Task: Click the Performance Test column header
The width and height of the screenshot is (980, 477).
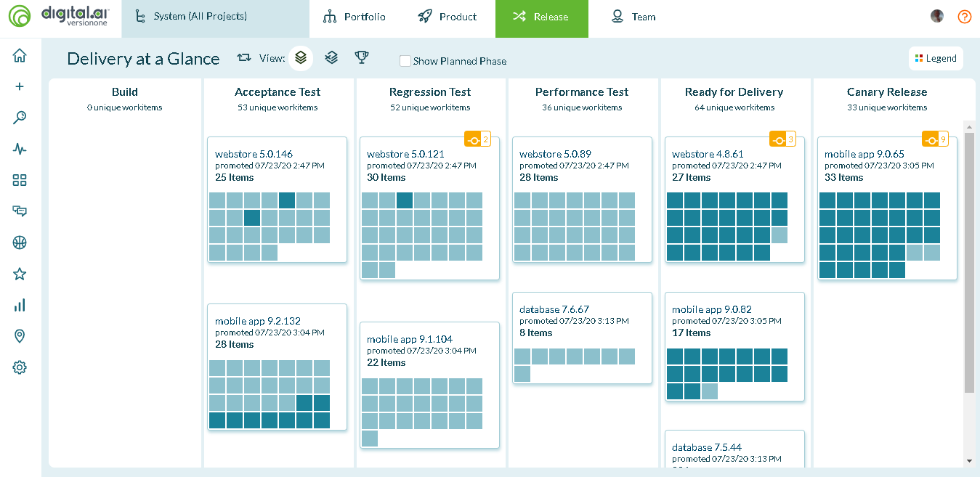Action: tap(582, 92)
